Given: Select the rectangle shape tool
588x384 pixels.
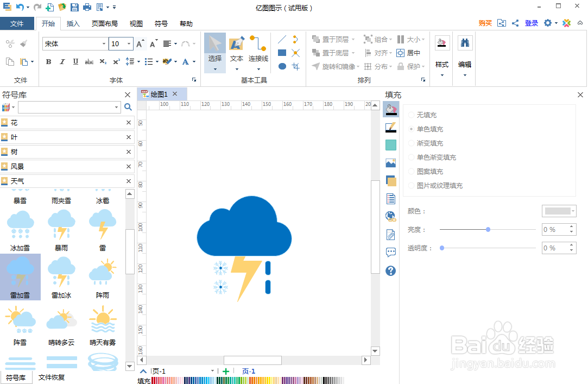Looking at the screenshot, I should [282, 53].
